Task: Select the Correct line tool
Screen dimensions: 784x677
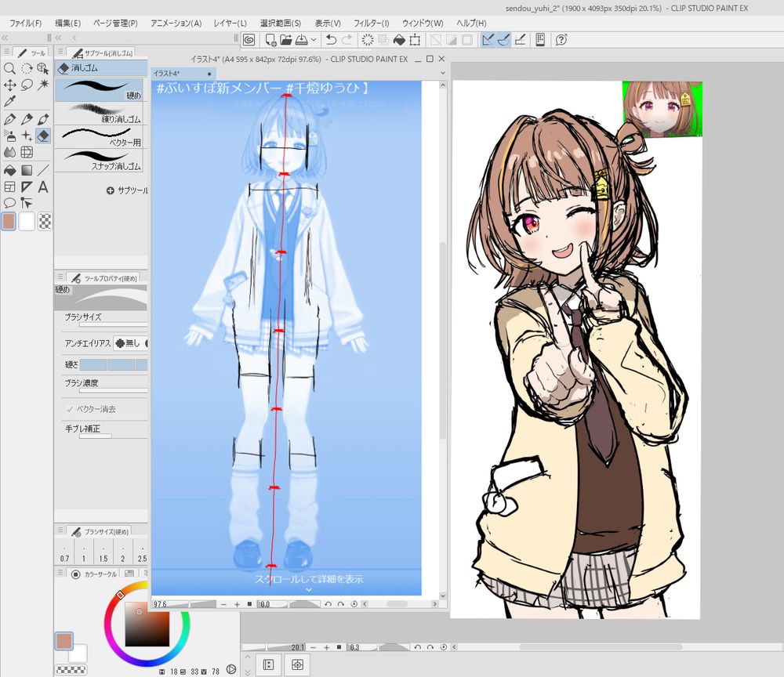Action: click(27, 203)
